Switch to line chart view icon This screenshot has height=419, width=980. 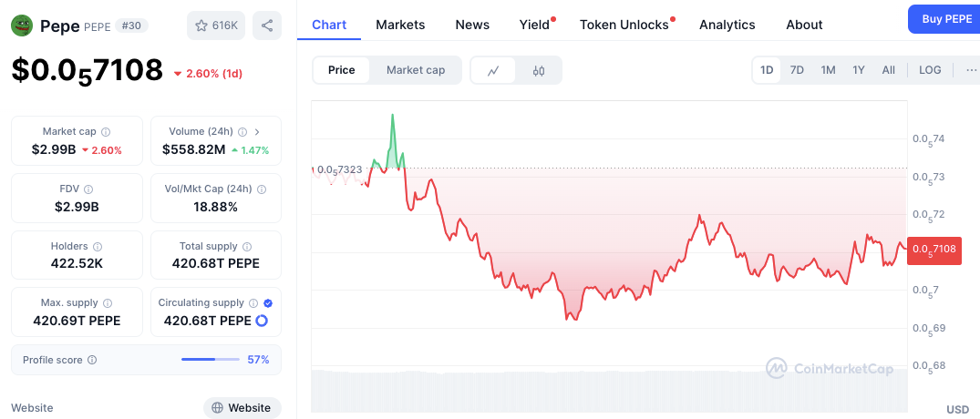(x=493, y=70)
